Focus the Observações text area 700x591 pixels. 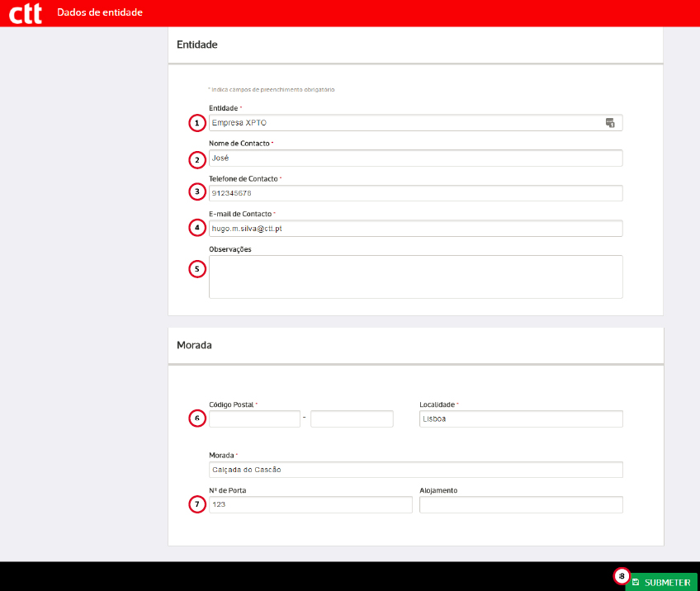click(415, 277)
